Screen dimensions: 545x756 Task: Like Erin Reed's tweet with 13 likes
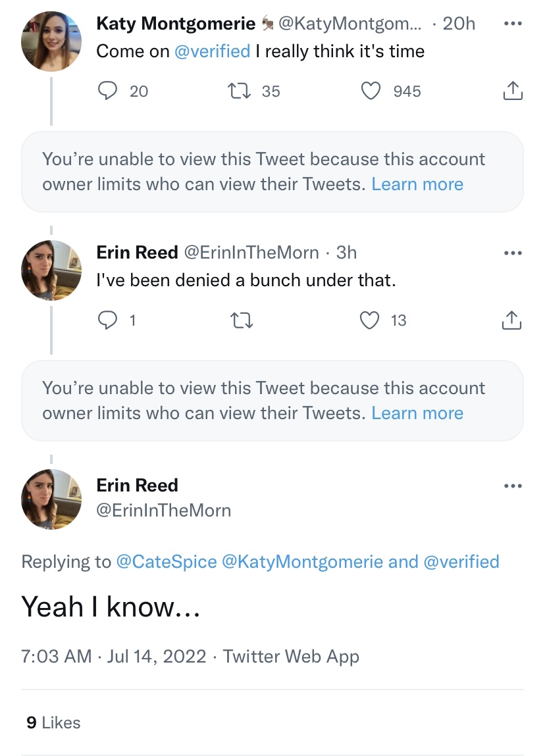pos(371,320)
